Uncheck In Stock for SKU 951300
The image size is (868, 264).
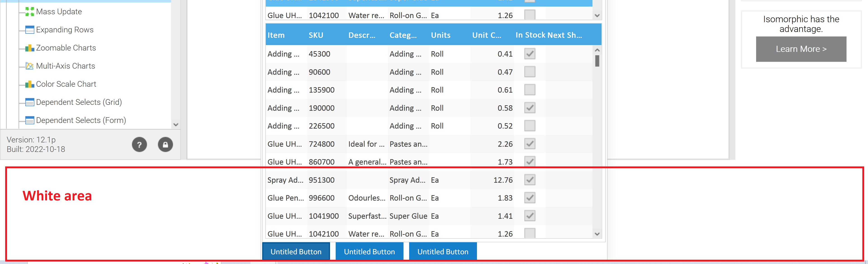click(x=530, y=180)
